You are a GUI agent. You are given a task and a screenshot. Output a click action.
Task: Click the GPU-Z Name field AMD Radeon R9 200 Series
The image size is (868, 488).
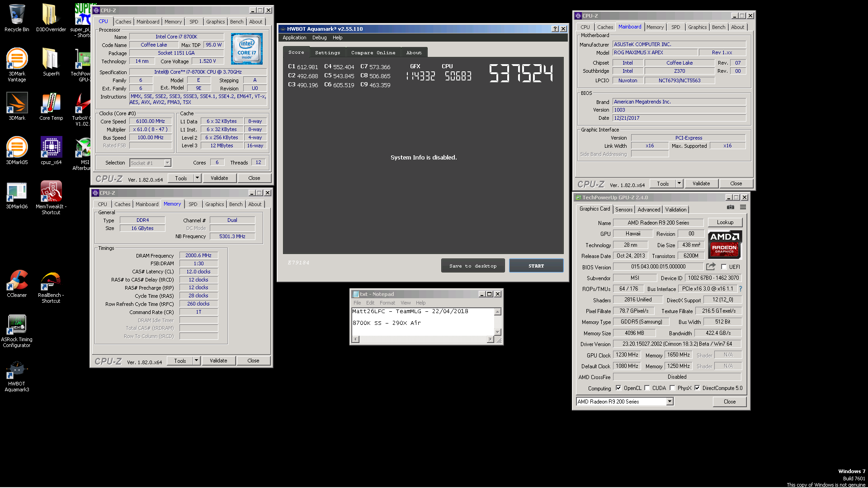pyautogui.click(x=658, y=223)
